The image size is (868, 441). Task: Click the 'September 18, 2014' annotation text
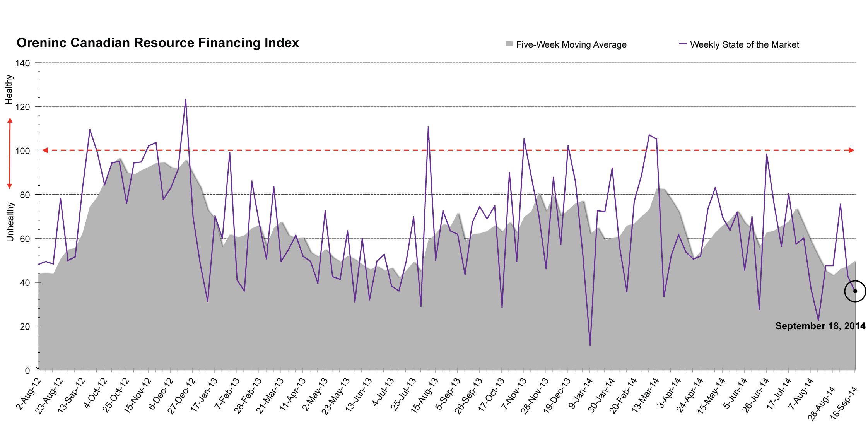[820, 326]
